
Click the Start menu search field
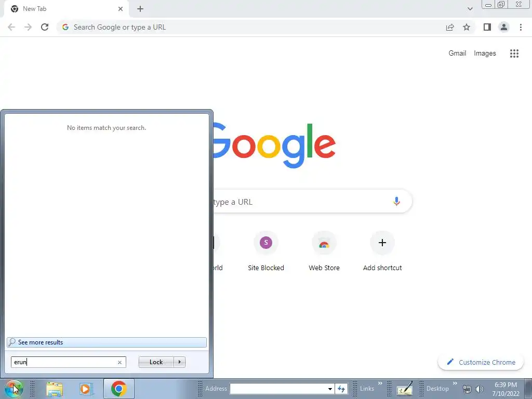68,362
